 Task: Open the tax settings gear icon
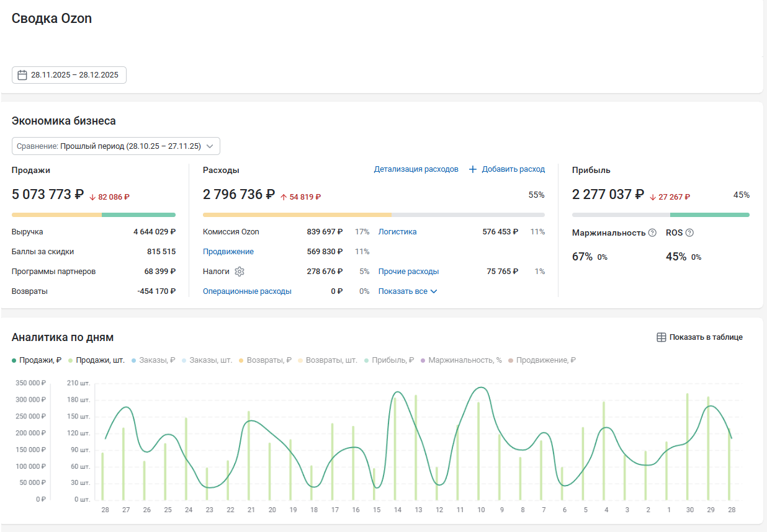[x=240, y=272]
